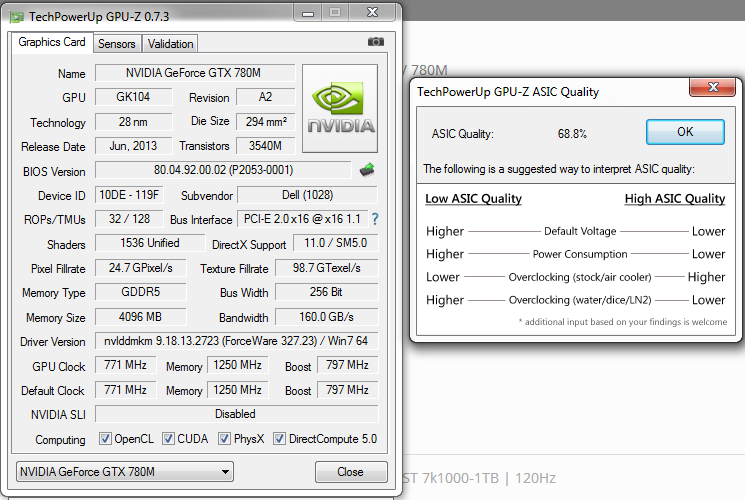Minimize the GPU-Z window

click(308, 13)
